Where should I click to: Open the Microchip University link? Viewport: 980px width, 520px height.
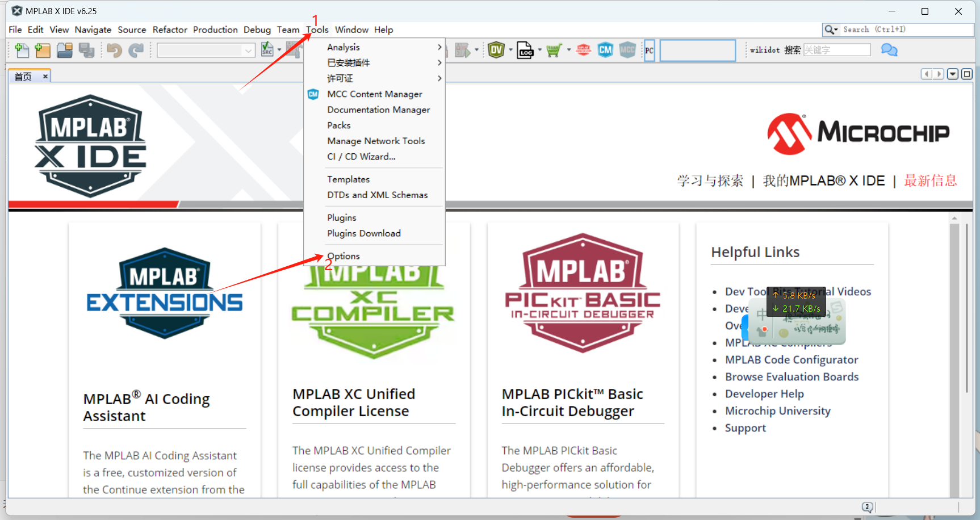point(778,411)
